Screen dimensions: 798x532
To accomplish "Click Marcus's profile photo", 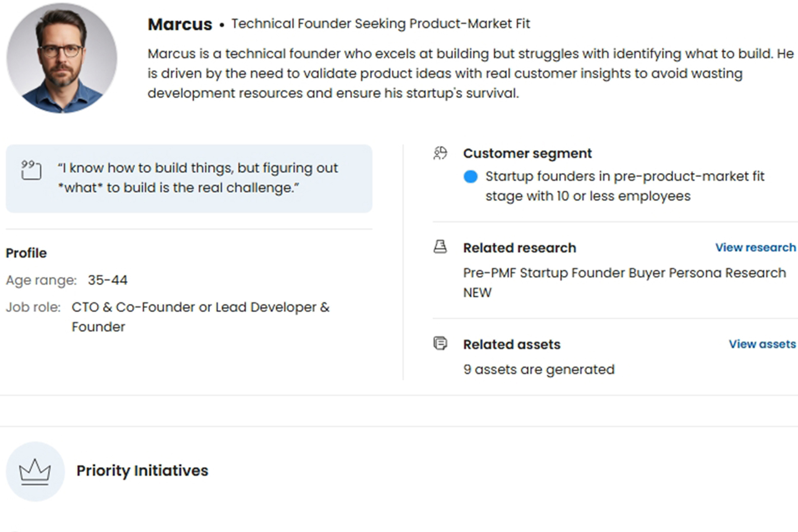I will (x=62, y=58).
